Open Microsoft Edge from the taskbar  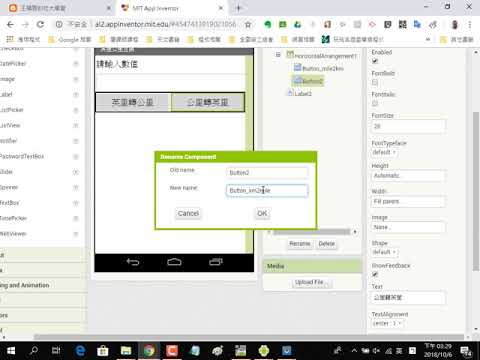[x=80, y=351]
